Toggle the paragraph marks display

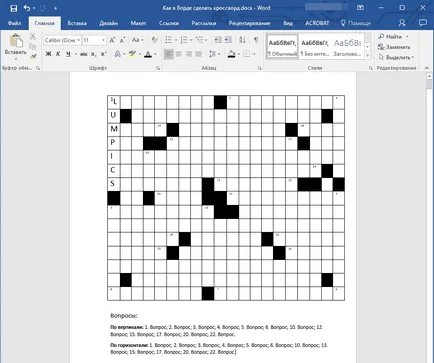(256, 40)
